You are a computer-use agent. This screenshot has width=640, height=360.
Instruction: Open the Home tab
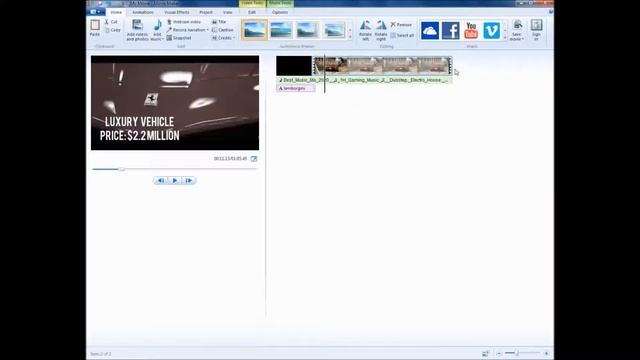tap(116, 13)
